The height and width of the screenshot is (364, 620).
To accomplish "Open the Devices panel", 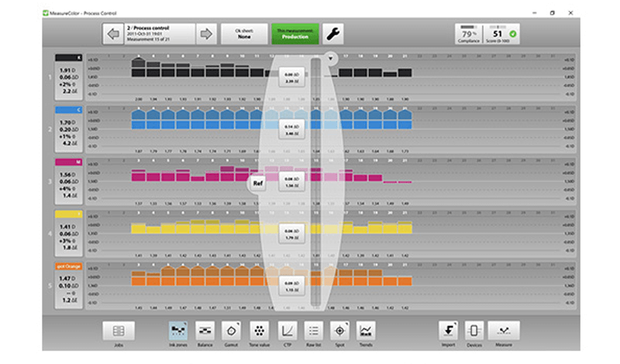I will [x=474, y=331].
